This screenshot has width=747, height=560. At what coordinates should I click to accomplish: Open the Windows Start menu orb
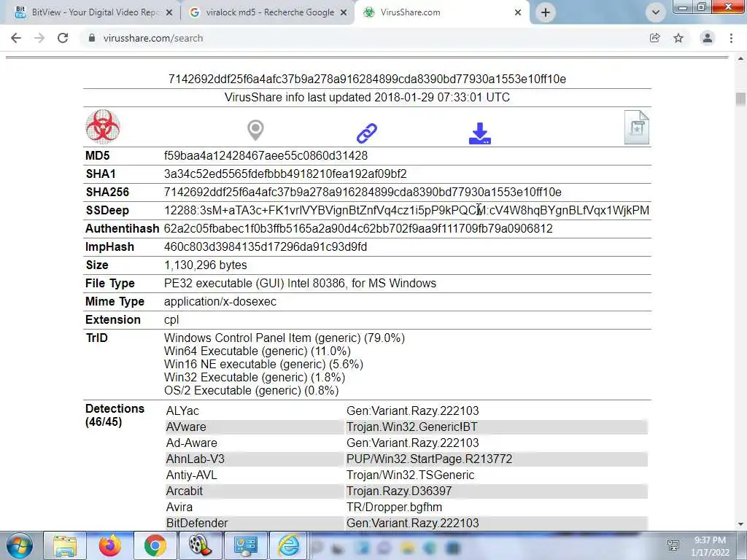tap(20, 545)
